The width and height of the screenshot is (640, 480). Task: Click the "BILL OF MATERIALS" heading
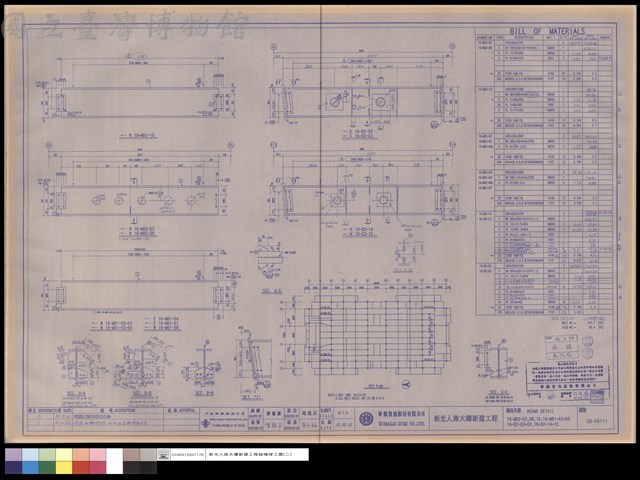click(x=547, y=31)
